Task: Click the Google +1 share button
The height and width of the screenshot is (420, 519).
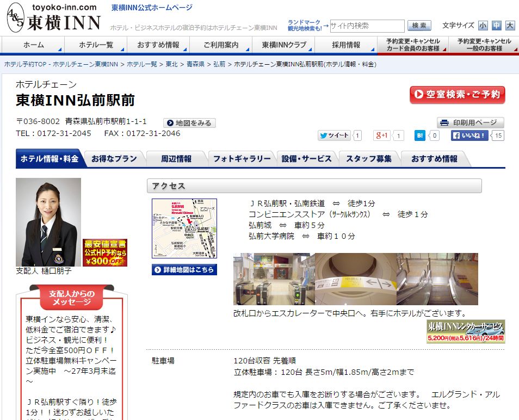Action: (382, 135)
